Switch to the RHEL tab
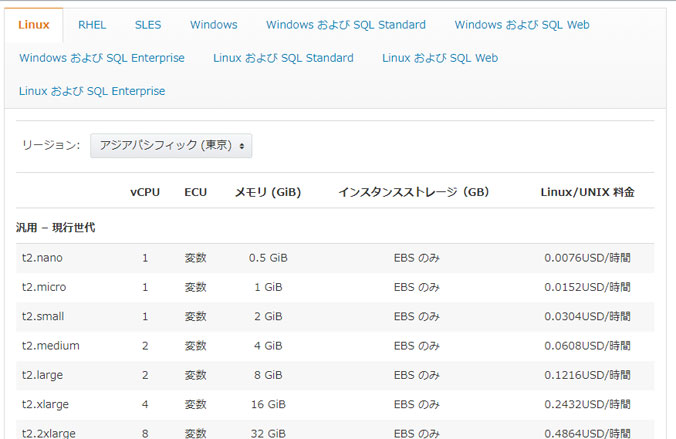The width and height of the screenshot is (676, 439). 92,25
